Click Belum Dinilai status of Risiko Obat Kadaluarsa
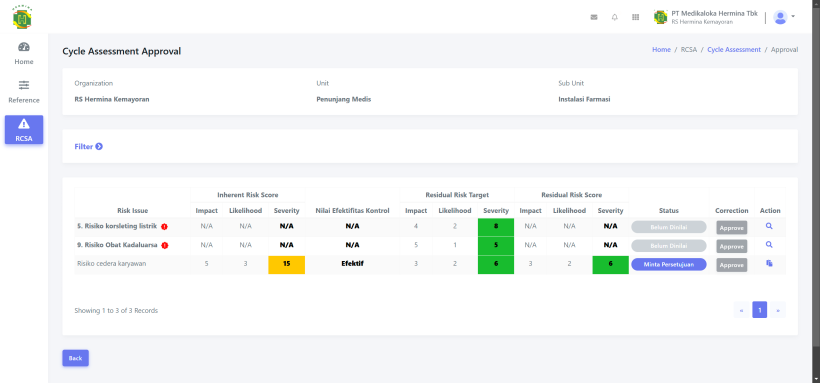 coord(668,246)
